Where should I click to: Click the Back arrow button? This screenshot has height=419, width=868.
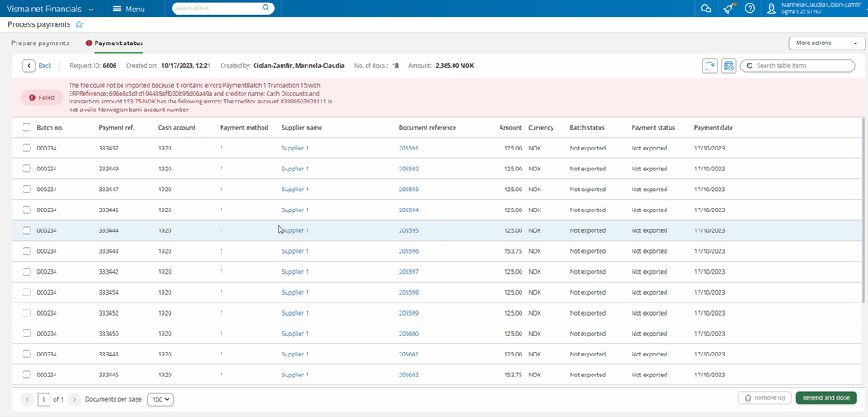[x=29, y=66]
